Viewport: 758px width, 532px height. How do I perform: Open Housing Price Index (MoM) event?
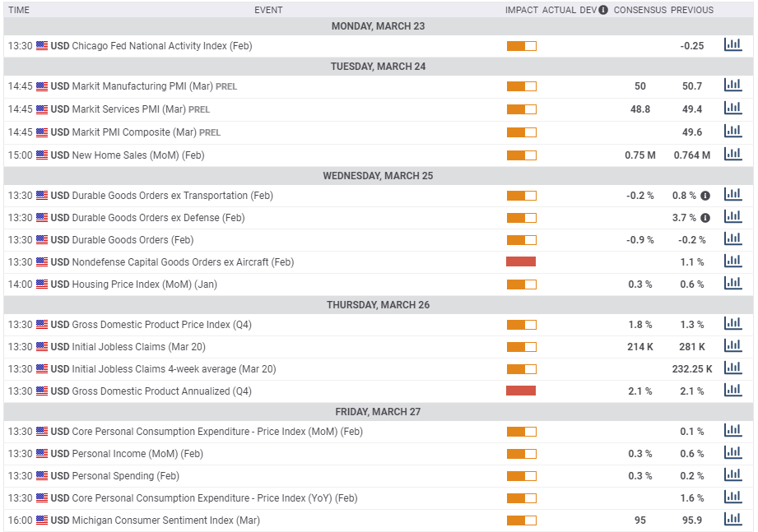point(144,285)
